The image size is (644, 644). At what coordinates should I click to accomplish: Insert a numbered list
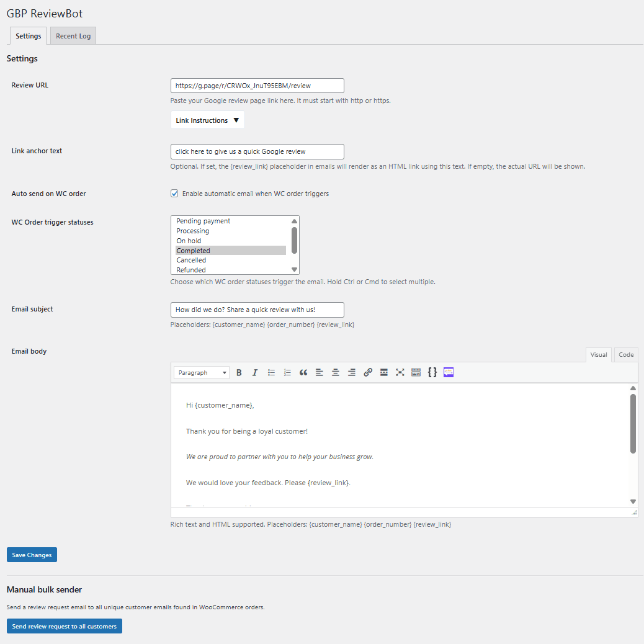[287, 372]
